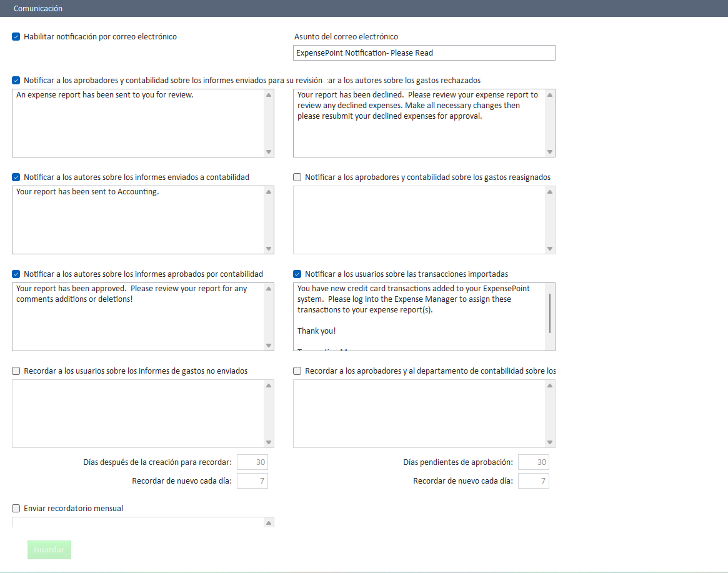The width and height of the screenshot is (728, 573).
Task: Click Días después de la creación field
Action: 252,462
